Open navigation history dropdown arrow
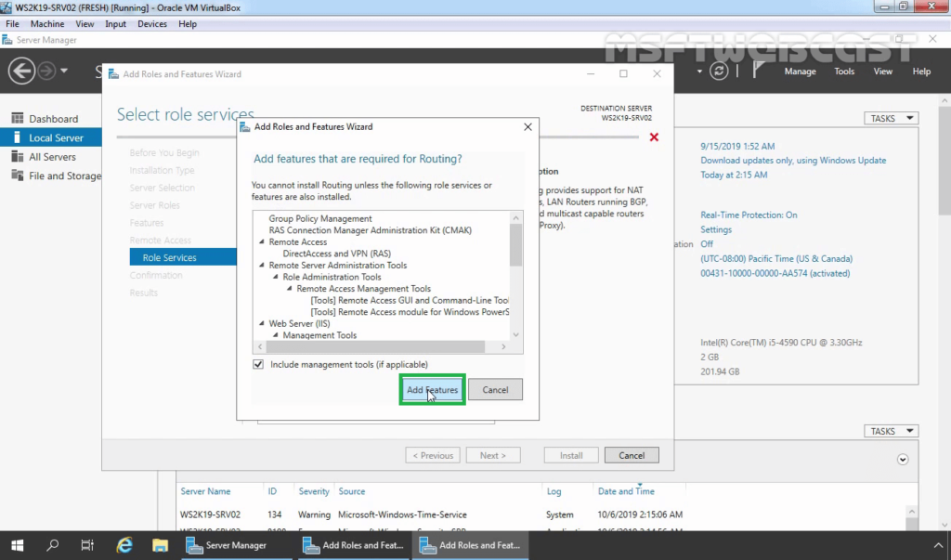951x560 pixels. coord(64,71)
